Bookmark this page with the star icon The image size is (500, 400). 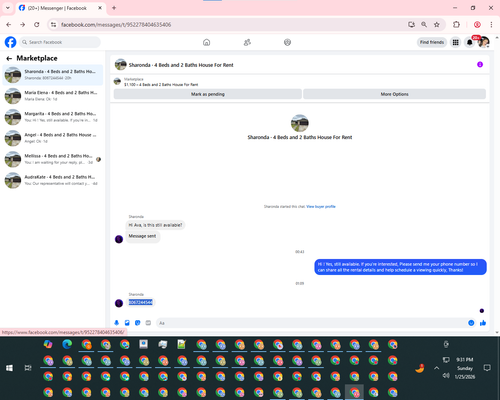pos(437,25)
